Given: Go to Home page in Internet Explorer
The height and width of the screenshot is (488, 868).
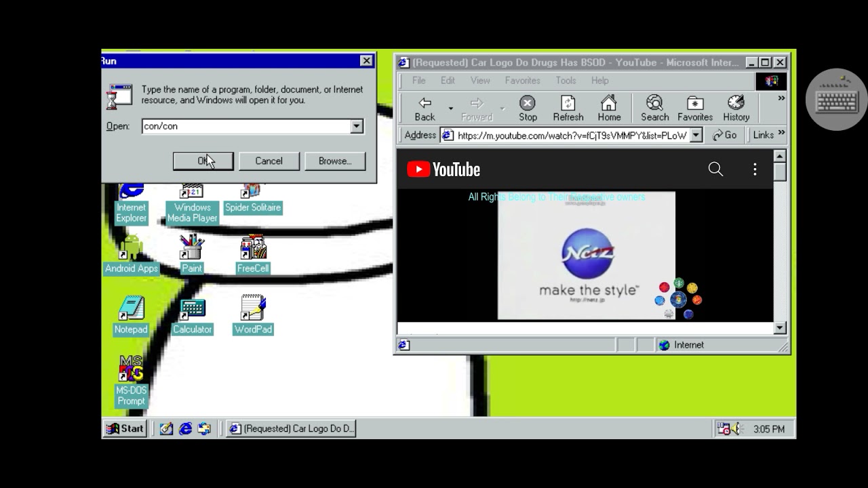Looking at the screenshot, I should pyautogui.click(x=609, y=108).
